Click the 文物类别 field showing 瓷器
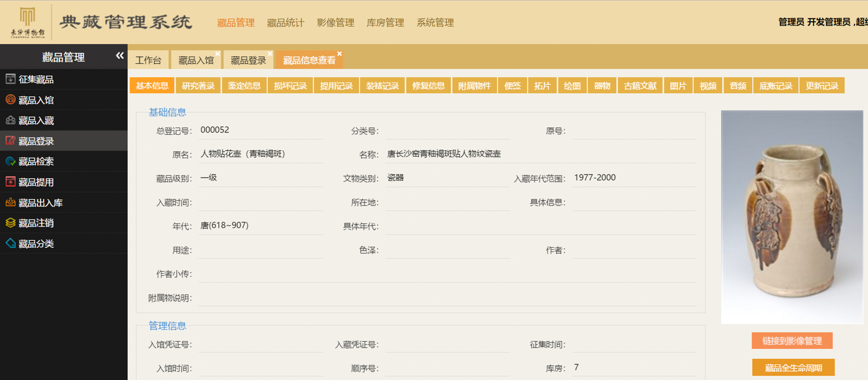Viewport: 868px width, 380px height. pos(447,178)
